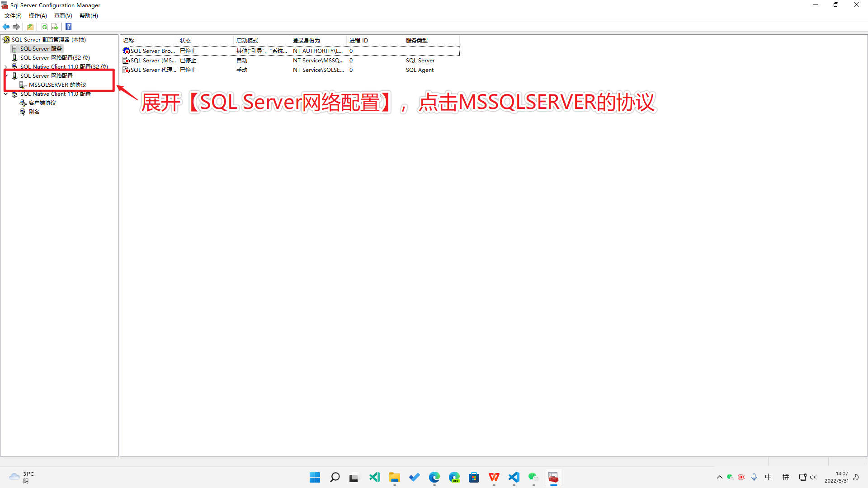Select SQL Server 网络配置(32 位) node
This screenshot has width=868, height=488.
(x=55, y=58)
